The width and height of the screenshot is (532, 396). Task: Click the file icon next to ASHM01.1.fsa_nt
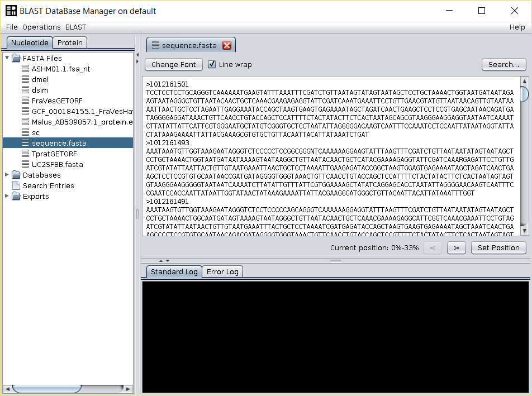[25, 69]
